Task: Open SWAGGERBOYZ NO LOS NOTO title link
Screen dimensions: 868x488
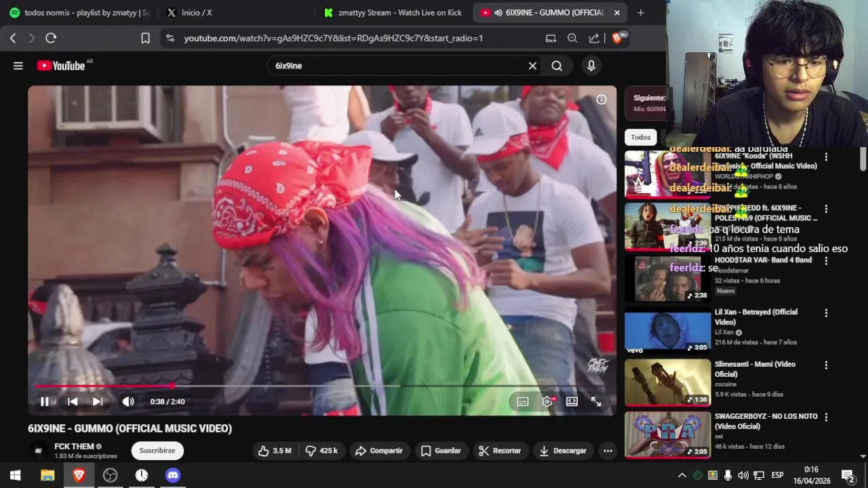Action: (x=766, y=421)
